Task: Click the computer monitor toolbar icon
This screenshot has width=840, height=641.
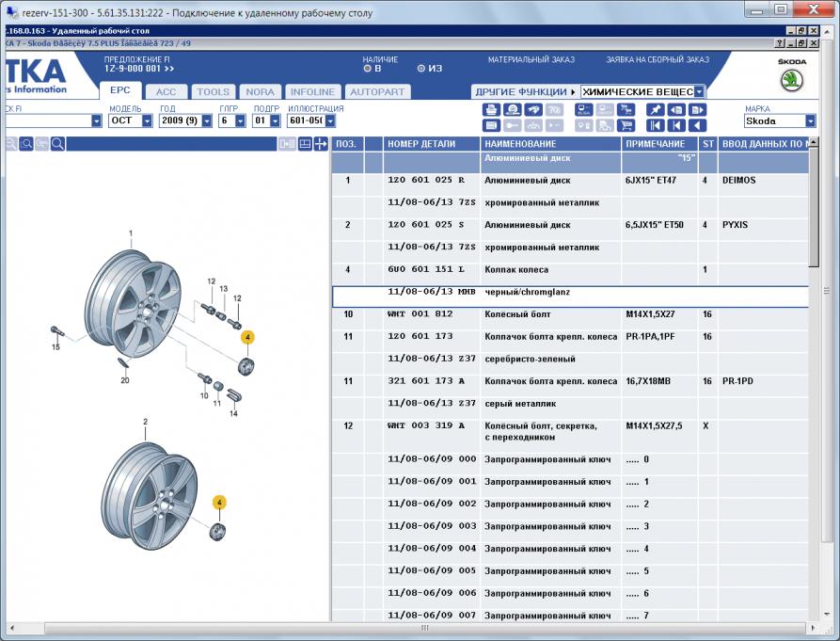Action: (x=583, y=110)
